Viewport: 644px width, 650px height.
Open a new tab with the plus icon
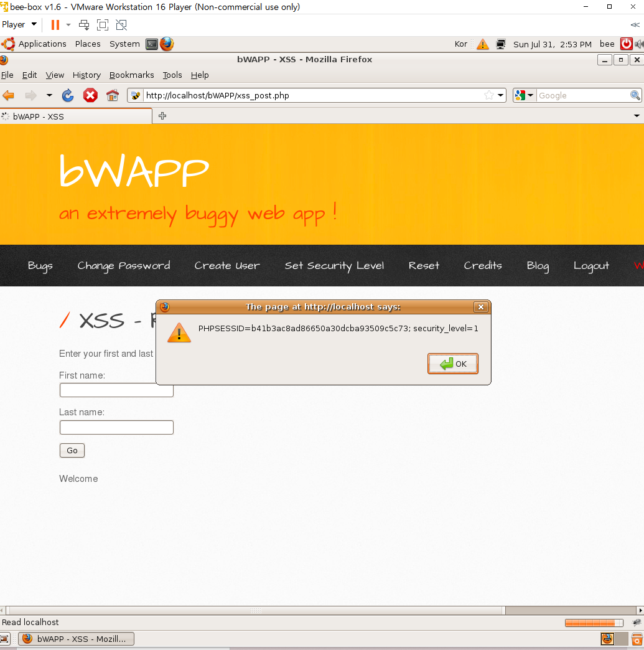(162, 116)
